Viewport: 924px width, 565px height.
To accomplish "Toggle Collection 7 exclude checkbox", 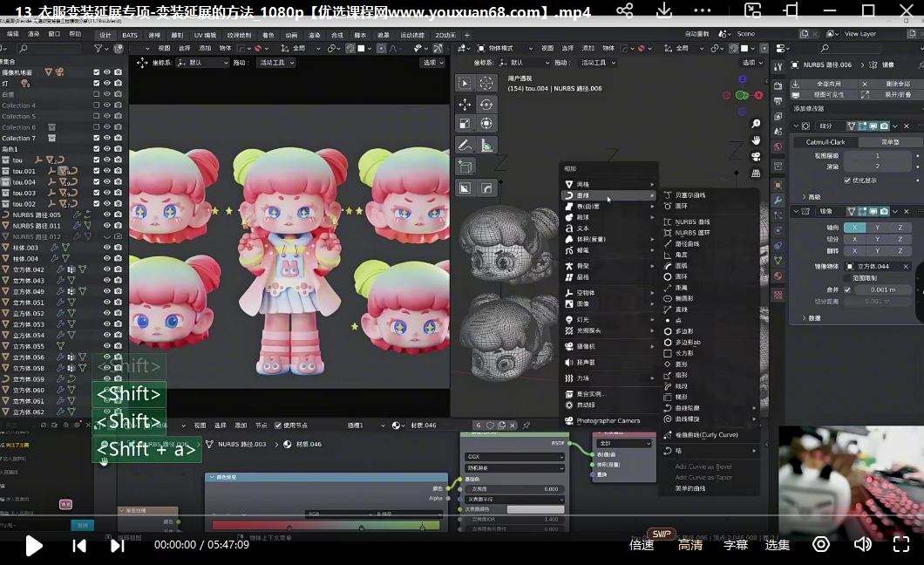I will coord(96,138).
